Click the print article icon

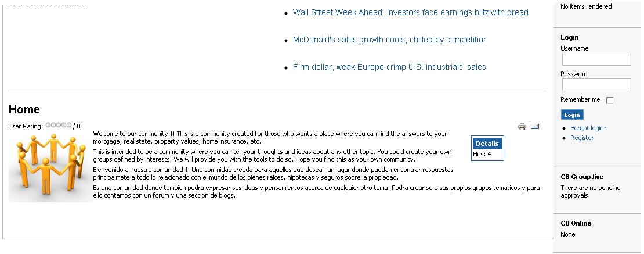point(522,127)
